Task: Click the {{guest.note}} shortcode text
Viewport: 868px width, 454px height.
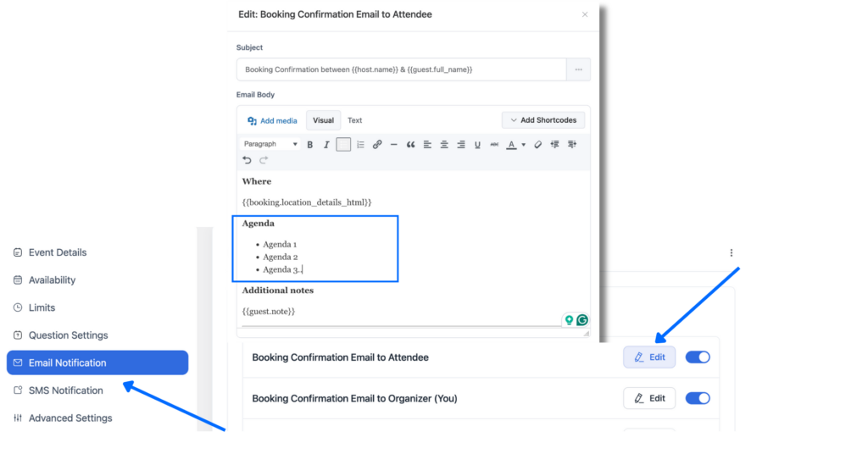Action: (269, 312)
